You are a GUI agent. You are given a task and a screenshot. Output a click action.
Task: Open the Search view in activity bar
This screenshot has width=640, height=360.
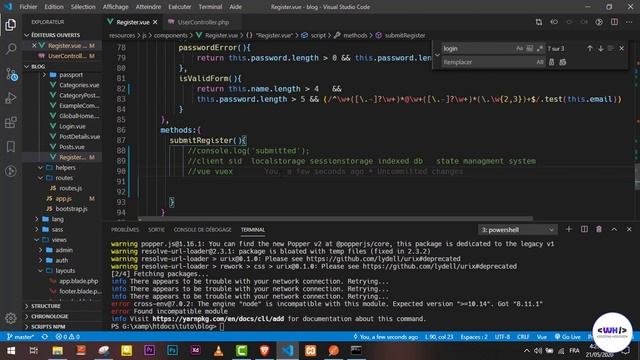click(11, 49)
